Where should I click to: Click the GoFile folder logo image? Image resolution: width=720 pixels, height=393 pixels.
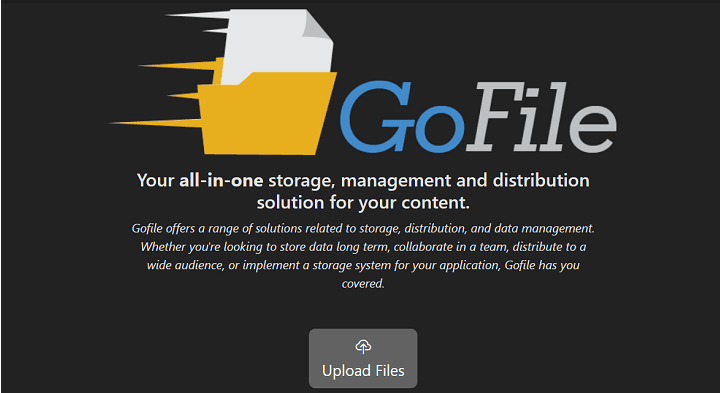point(223,82)
